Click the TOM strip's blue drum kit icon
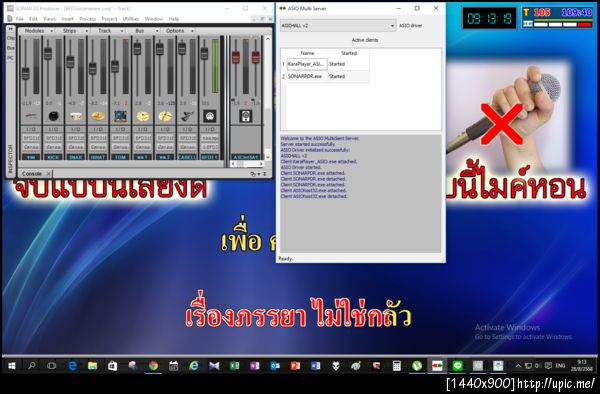The height and width of the screenshot is (394, 600). 120,116
